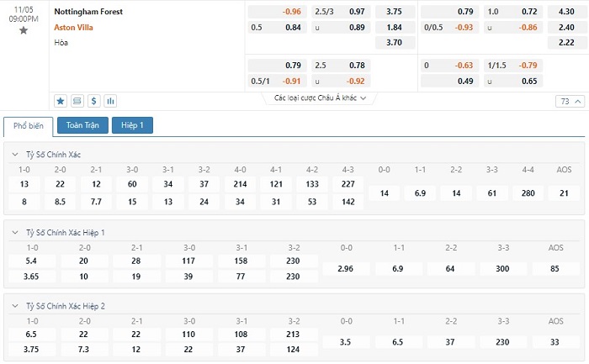The image size is (589, 364).
Task: Select the 3.75 Nottingham Forest win odds
Action: coord(393,12)
